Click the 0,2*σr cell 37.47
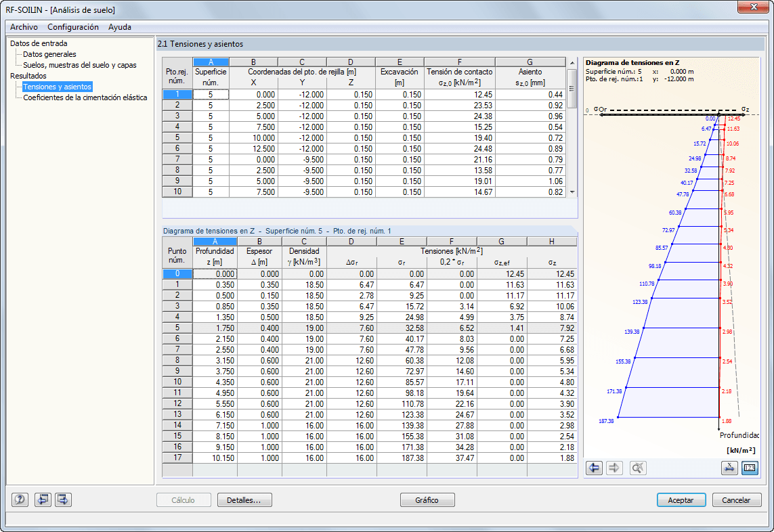The width and height of the screenshot is (774, 532). click(x=452, y=458)
